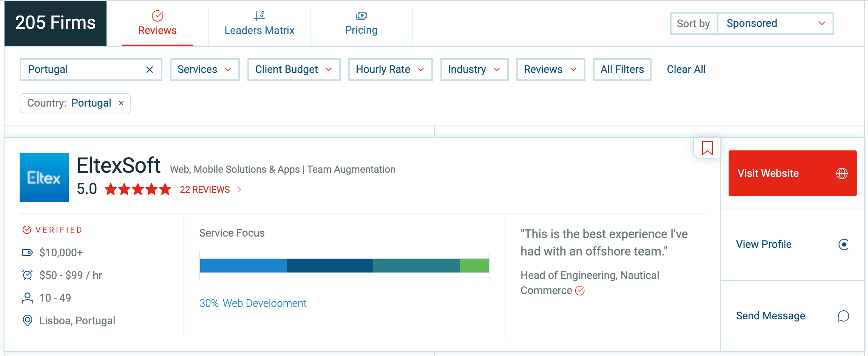
Task: Select the green Service Focus segment
Action: click(x=474, y=266)
